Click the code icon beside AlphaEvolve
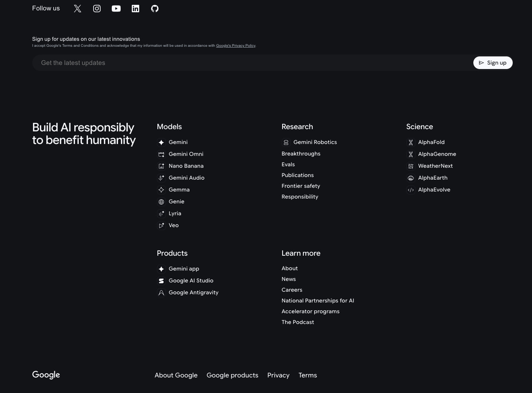Screen dimensions: 532x393 [411, 190]
